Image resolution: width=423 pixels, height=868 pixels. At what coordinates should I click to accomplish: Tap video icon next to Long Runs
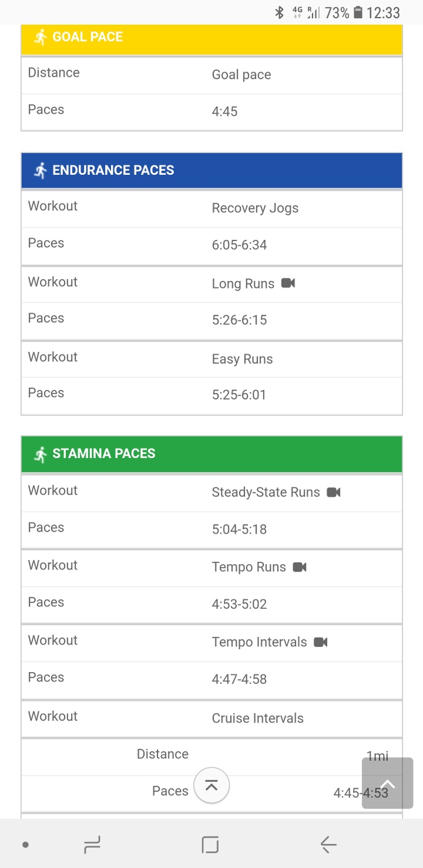(x=288, y=283)
